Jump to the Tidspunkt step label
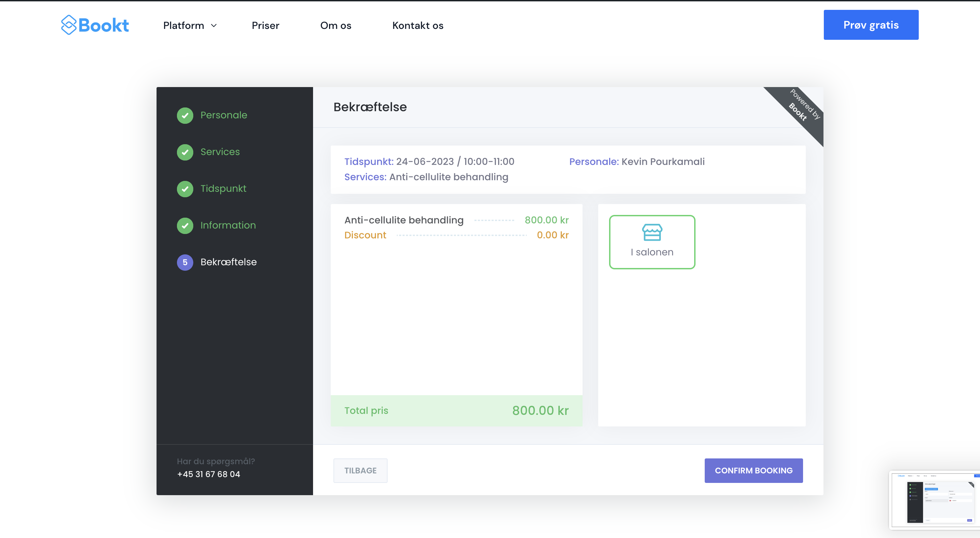The image size is (980, 538). click(x=223, y=189)
